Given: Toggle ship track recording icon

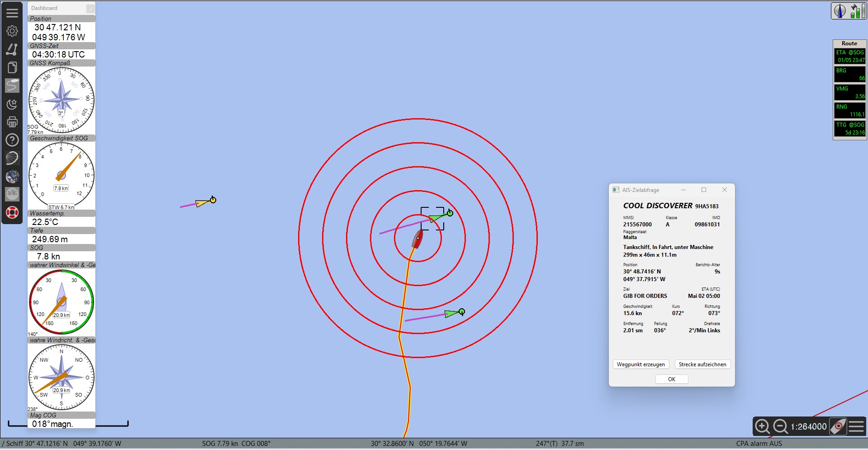Looking at the screenshot, I should [12, 85].
